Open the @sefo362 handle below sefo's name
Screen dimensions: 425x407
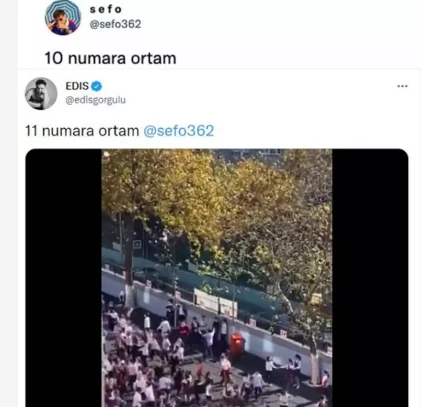(115, 24)
